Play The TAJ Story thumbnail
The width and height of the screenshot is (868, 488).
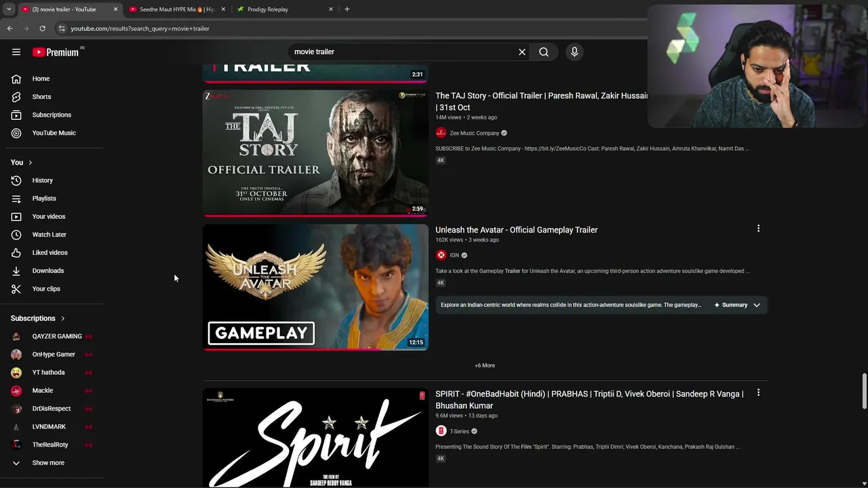[x=315, y=152]
